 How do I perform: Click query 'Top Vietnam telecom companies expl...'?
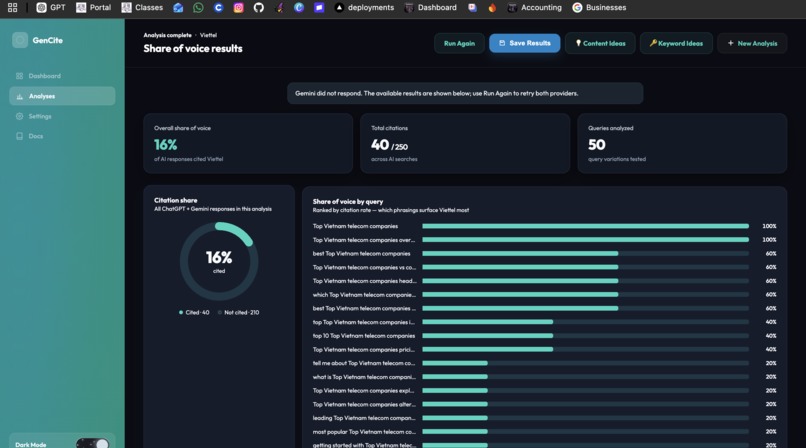(363, 390)
